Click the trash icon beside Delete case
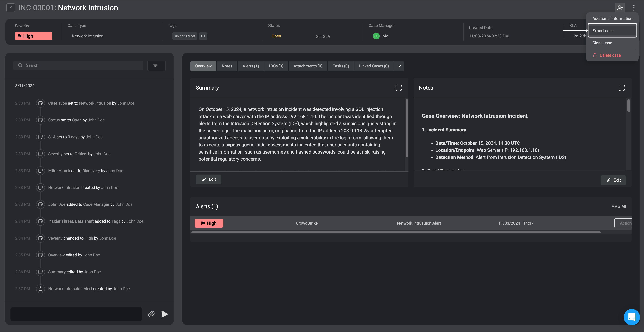The width and height of the screenshot is (644, 332). tap(595, 56)
